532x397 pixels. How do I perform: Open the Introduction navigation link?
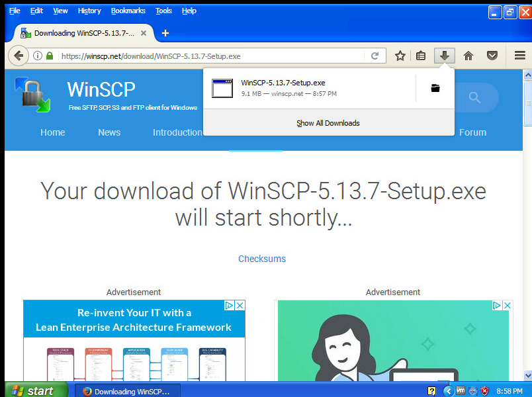click(x=177, y=132)
